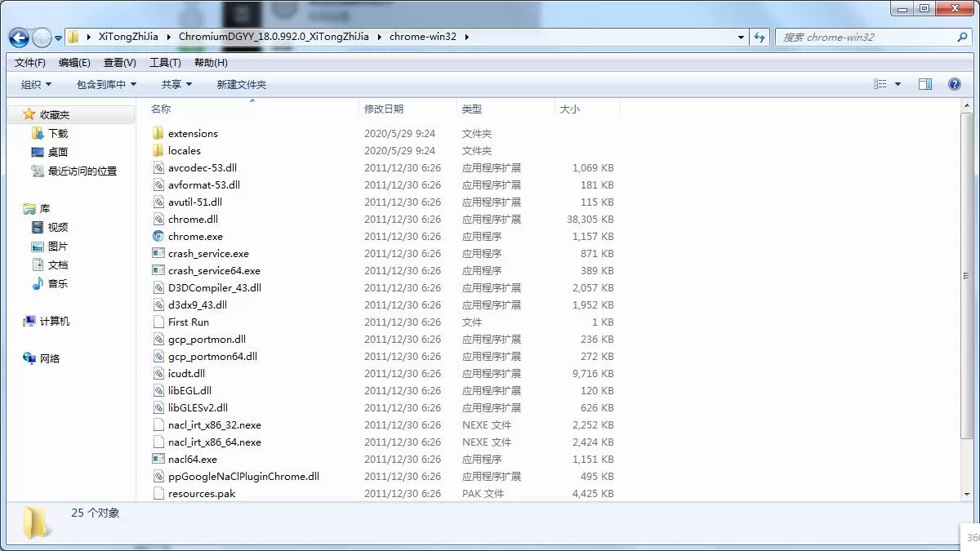This screenshot has height=551, width=980.
Task: Open the view options dropdown arrow
Action: click(898, 84)
